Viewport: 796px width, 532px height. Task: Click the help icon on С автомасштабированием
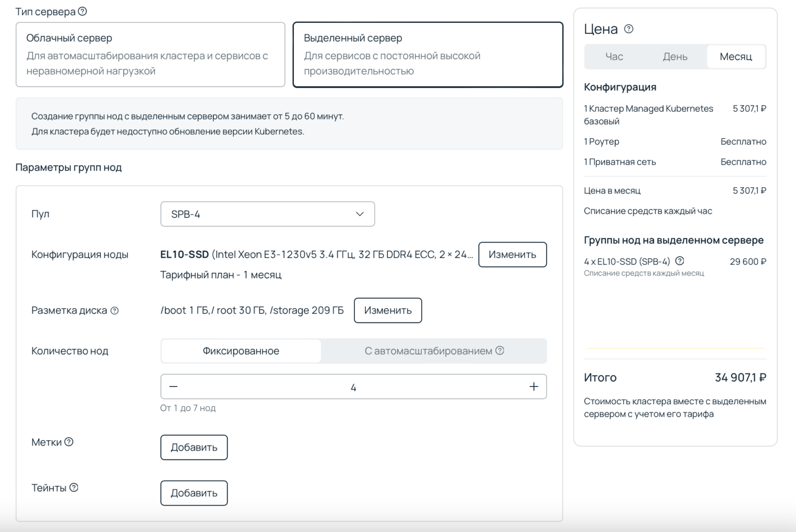tap(500, 351)
